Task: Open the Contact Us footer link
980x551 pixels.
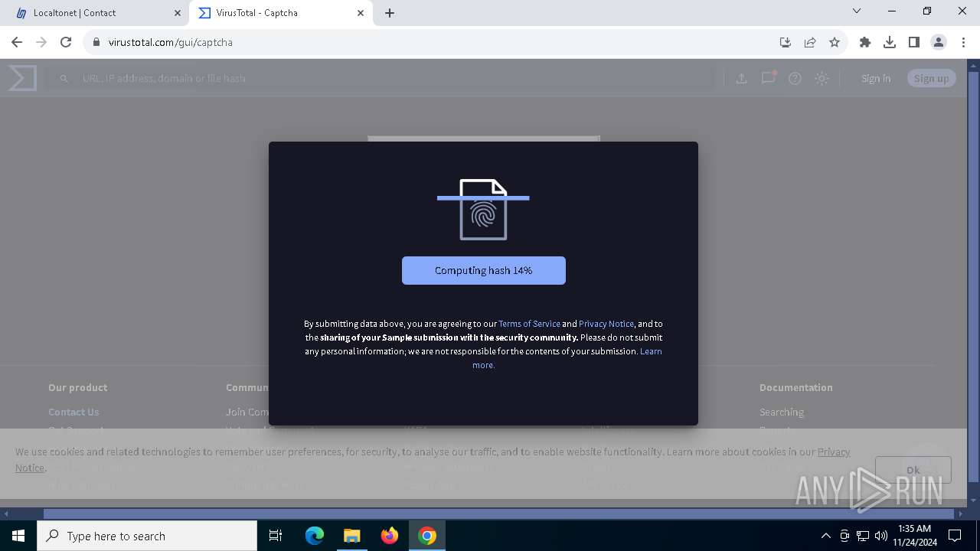Action: [x=73, y=412]
